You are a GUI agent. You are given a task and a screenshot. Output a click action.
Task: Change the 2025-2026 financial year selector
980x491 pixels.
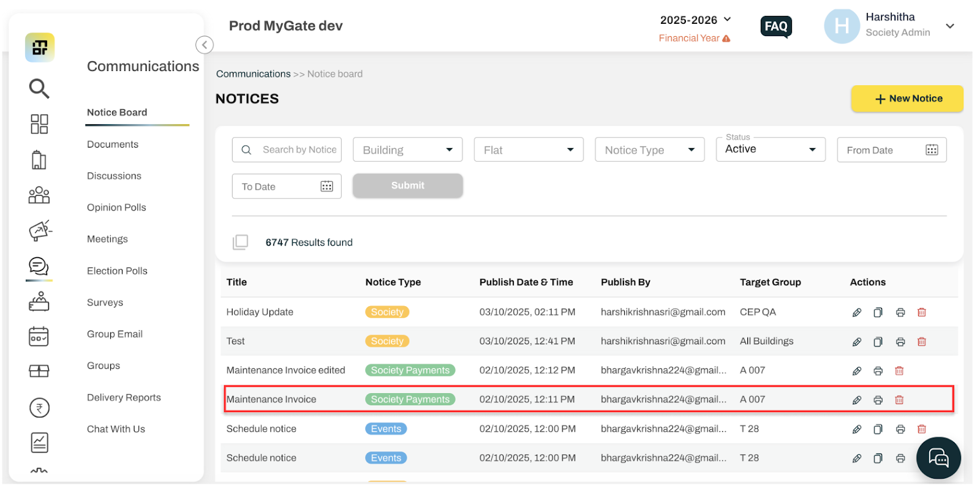(695, 20)
